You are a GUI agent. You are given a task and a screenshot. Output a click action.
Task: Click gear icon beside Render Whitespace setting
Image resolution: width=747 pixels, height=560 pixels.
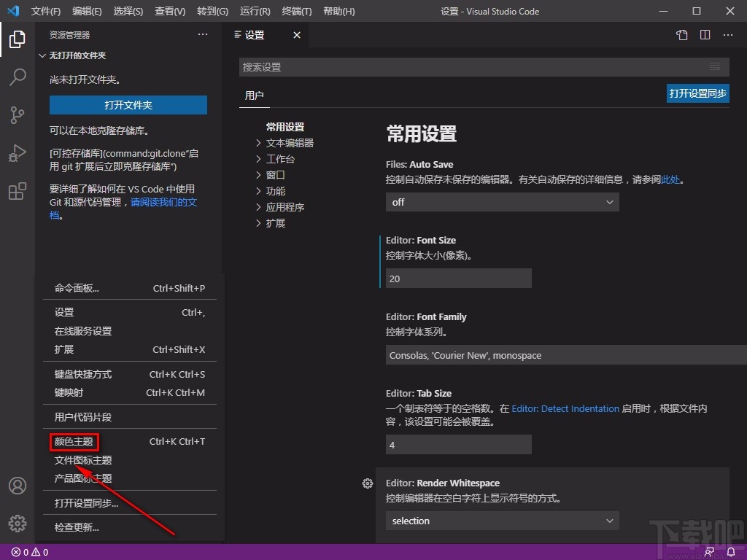point(368,483)
